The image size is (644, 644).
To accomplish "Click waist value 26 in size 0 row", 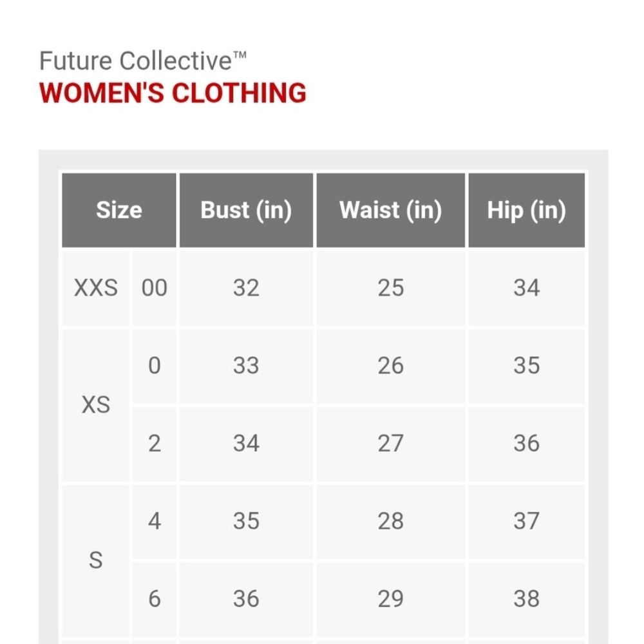I will (x=390, y=366).
